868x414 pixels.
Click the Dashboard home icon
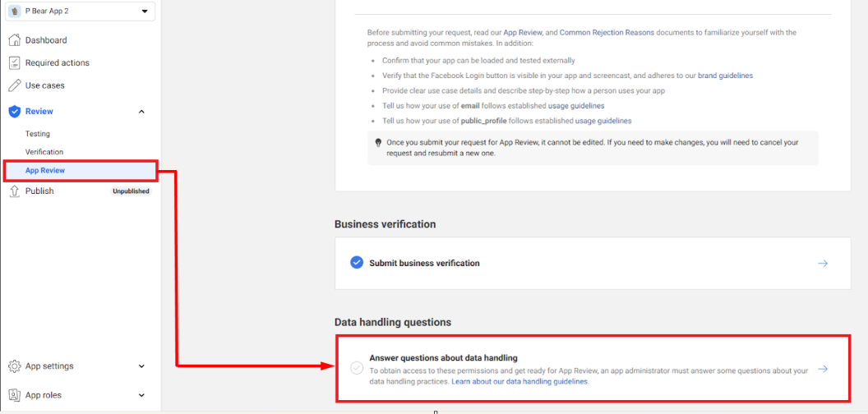15,40
